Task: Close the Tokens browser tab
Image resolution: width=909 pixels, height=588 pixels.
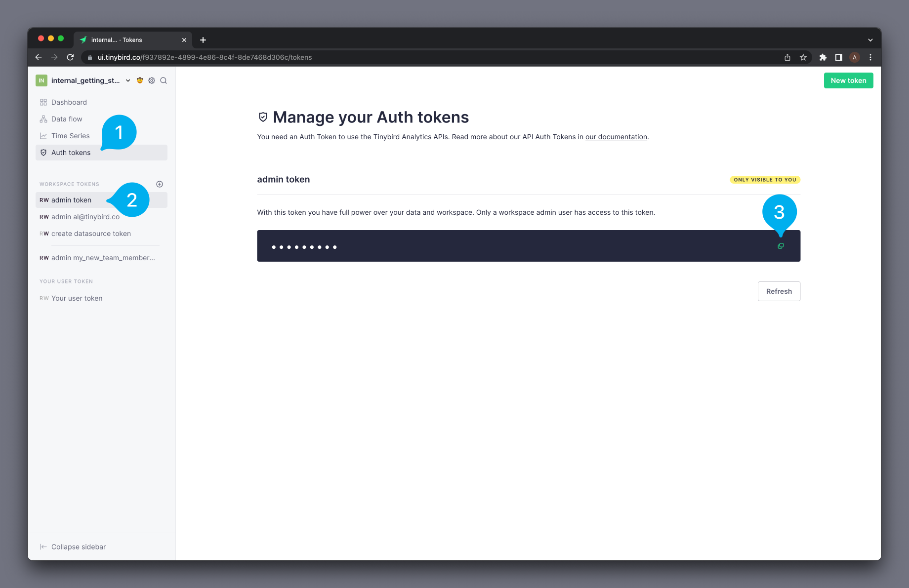Action: pos(184,40)
